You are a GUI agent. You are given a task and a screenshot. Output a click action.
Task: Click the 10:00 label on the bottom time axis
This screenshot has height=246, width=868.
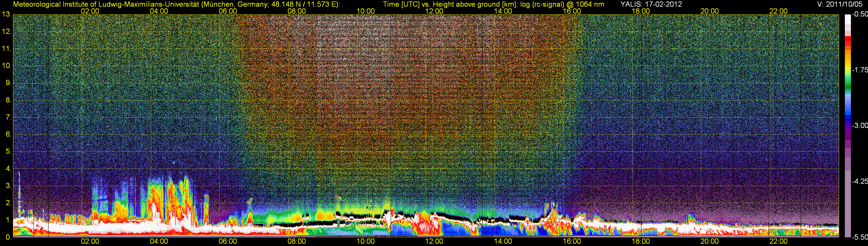365,242
